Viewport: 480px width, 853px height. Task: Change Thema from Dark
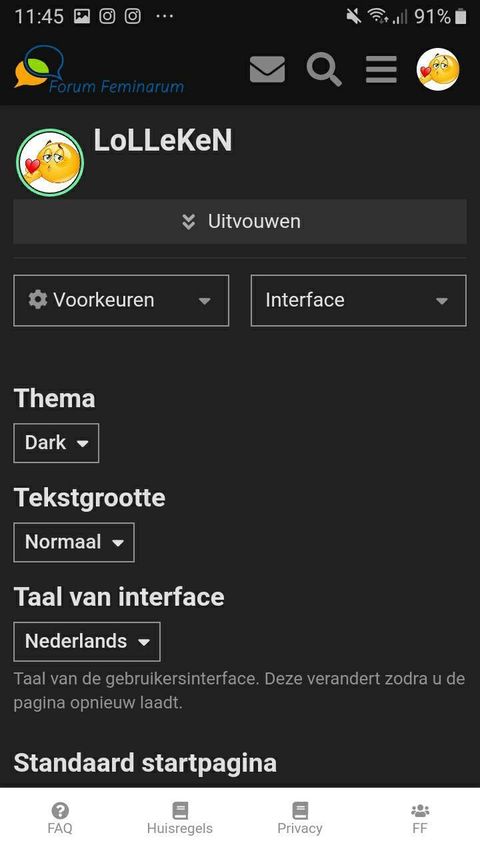(x=56, y=443)
